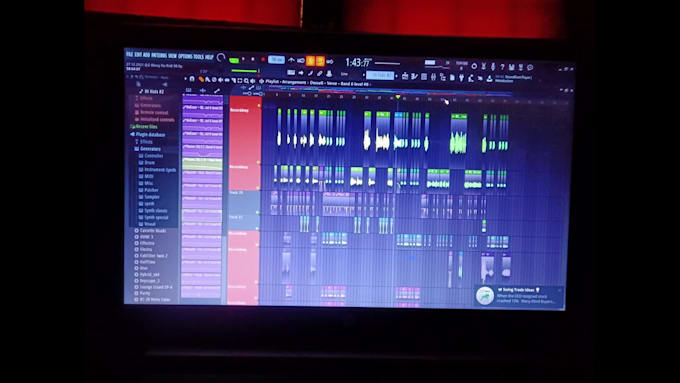Open the channel rack grid icon
Screen dimensions: 680x383
point(424,77)
